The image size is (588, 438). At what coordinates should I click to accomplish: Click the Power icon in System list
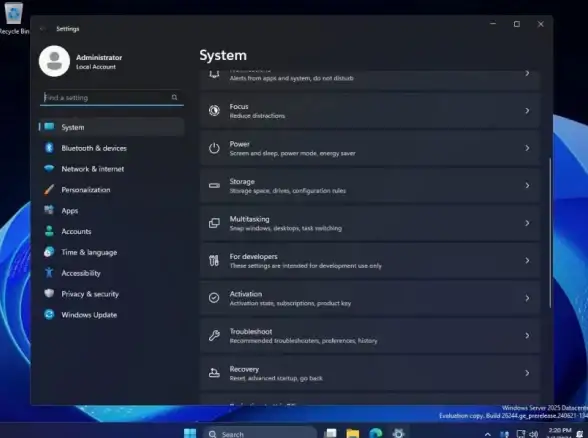point(214,148)
